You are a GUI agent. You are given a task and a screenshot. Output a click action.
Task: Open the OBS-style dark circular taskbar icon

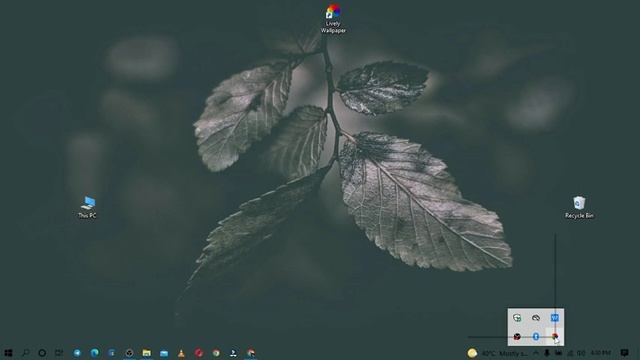pos(129,353)
